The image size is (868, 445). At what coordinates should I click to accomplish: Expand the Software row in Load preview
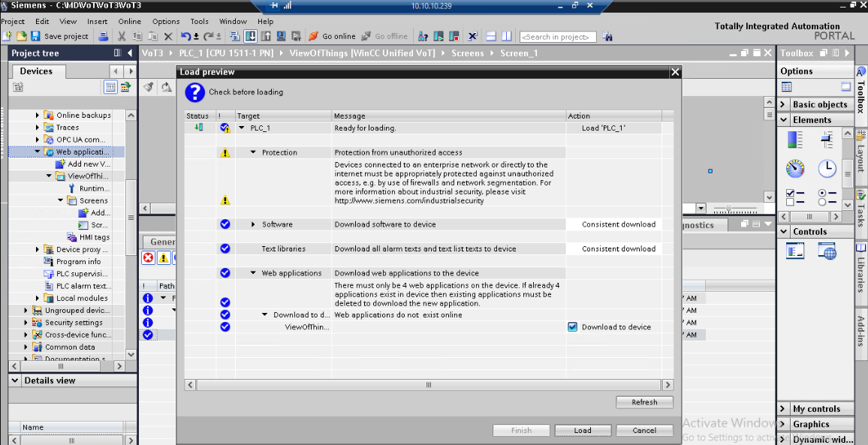(x=254, y=224)
